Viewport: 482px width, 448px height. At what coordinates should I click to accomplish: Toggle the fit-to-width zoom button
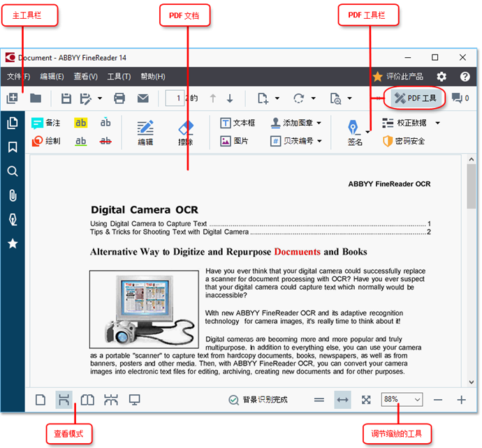(343, 400)
